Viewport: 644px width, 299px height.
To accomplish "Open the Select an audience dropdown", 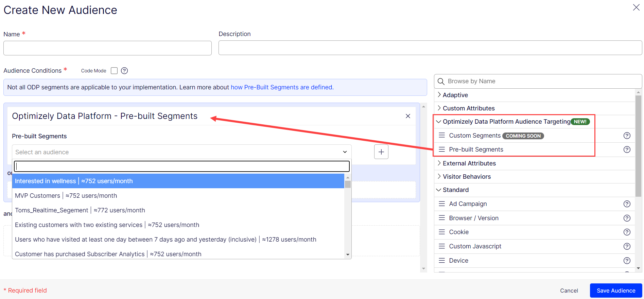I will [x=181, y=152].
